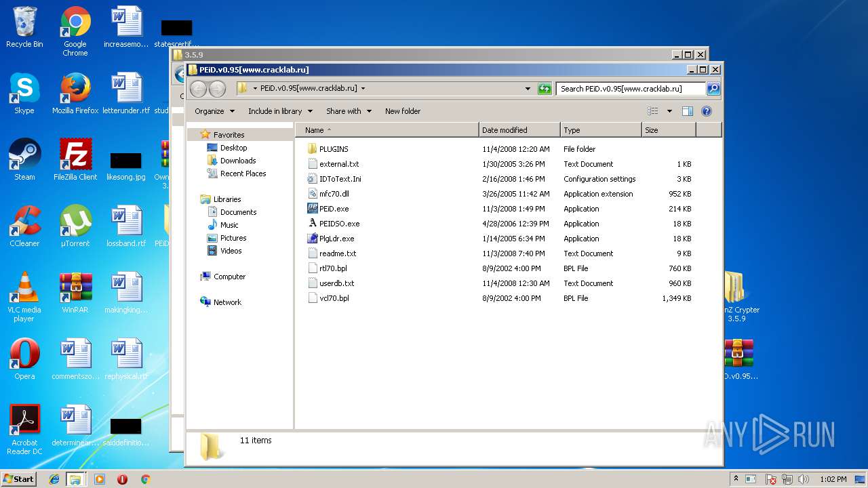Select Videos library
Viewport: 868px width, 488px height.
(231, 251)
